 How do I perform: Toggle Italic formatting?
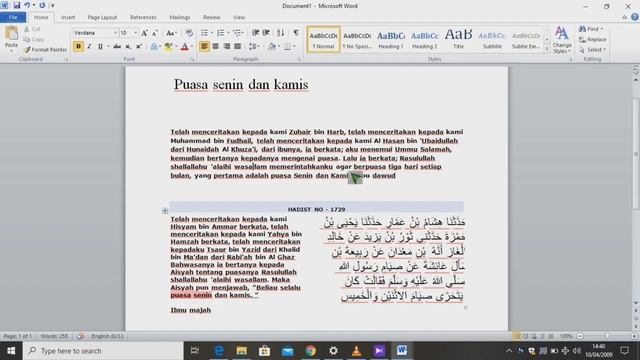coord(89,47)
